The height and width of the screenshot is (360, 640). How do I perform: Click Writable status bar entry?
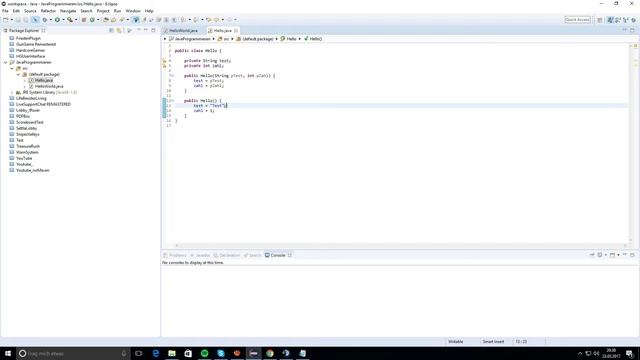tap(456, 342)
